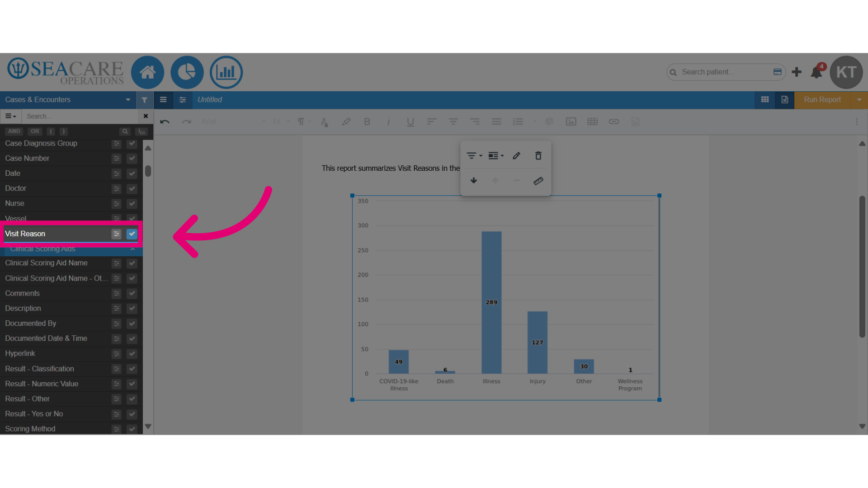868x488 pixels.
Task: Toggle the Hyperlink checkbox
Action: point(132,354)
